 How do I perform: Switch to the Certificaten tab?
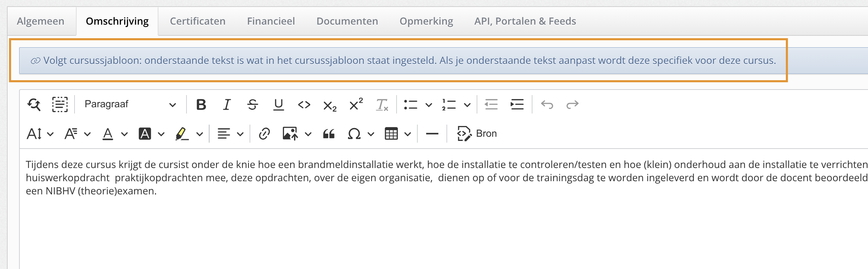(198, 21)
